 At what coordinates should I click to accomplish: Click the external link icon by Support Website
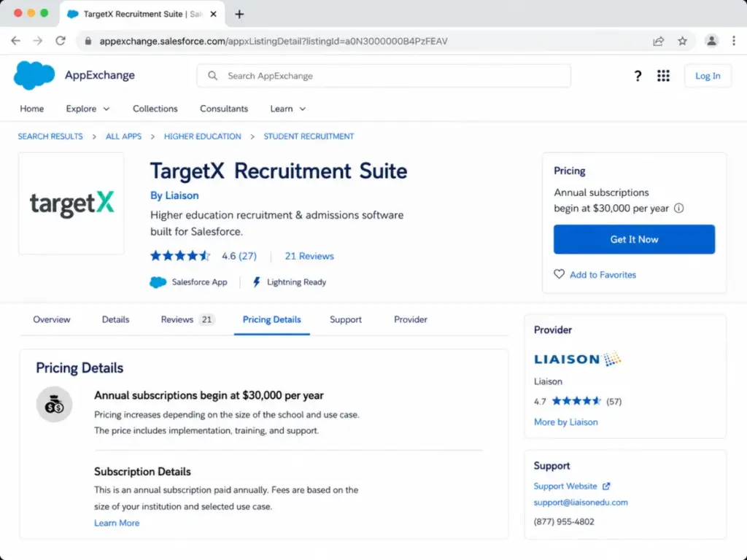click(x=606, y=486)
